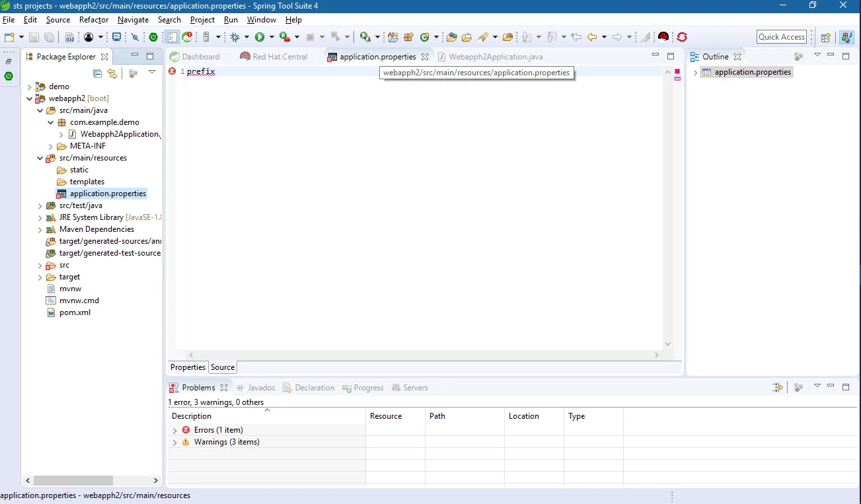
Task: Click the Last Edit Location icon
Action: tap(576, 37)
